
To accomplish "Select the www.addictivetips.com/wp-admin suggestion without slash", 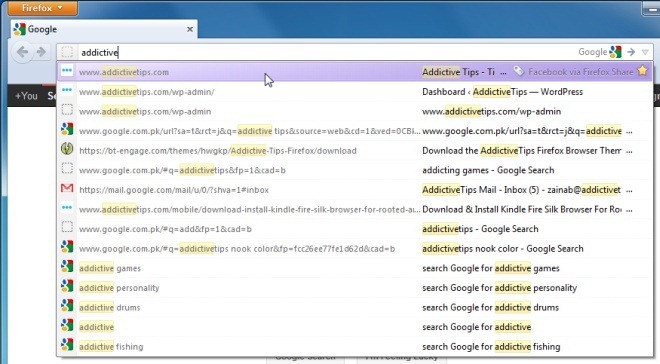I will pyautogui.click(x=355, y=112).
